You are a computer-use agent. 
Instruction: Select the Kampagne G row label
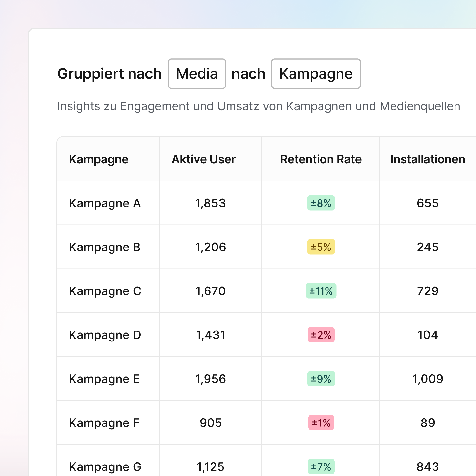(x=105, y=467)
